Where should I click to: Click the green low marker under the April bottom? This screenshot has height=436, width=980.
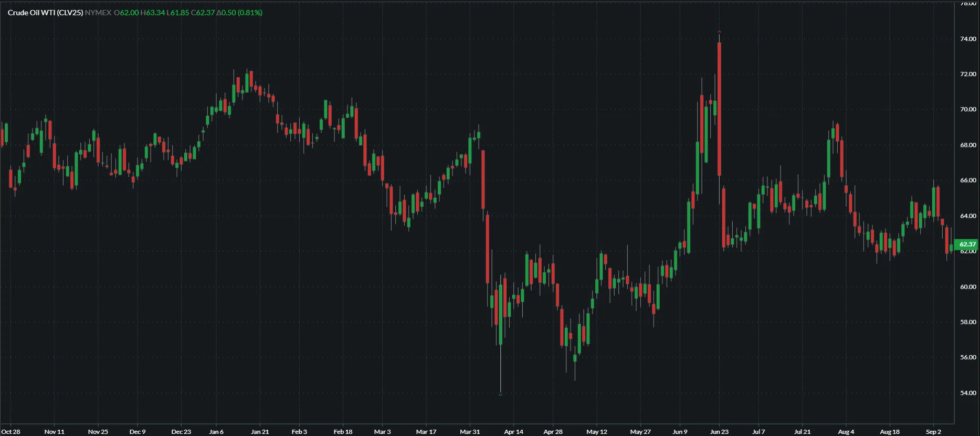coord(501,394)
